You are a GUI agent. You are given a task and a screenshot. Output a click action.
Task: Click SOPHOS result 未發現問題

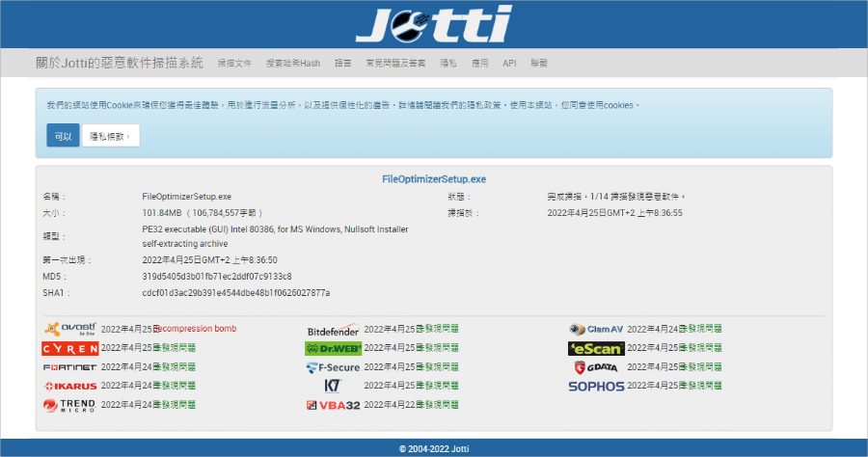[700, 386]
